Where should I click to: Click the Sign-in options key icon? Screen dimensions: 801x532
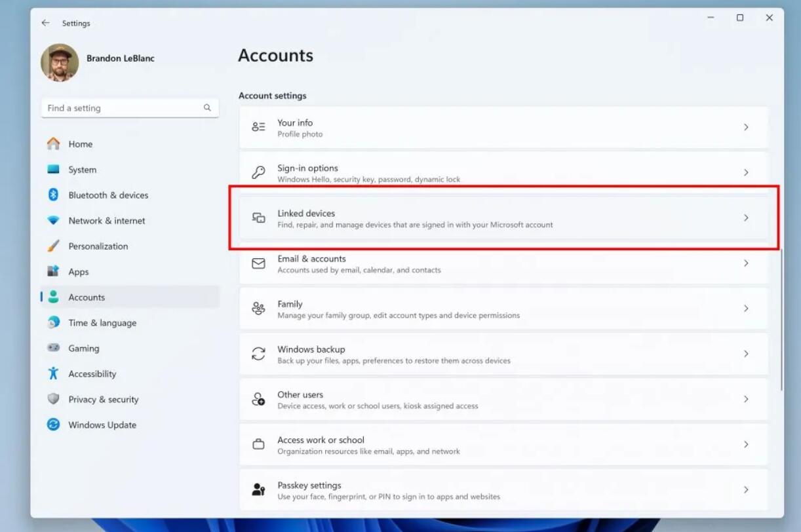pyautogui.click(x=259, y=173)
